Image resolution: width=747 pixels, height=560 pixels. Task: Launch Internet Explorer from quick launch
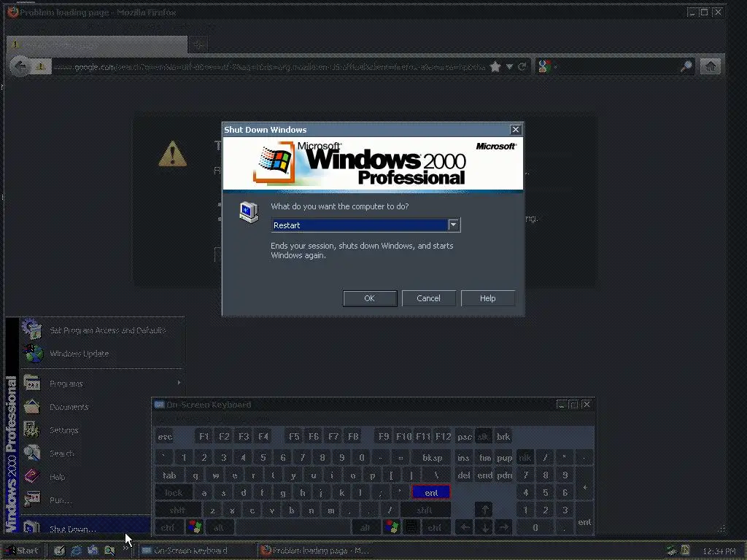[76, 551]
